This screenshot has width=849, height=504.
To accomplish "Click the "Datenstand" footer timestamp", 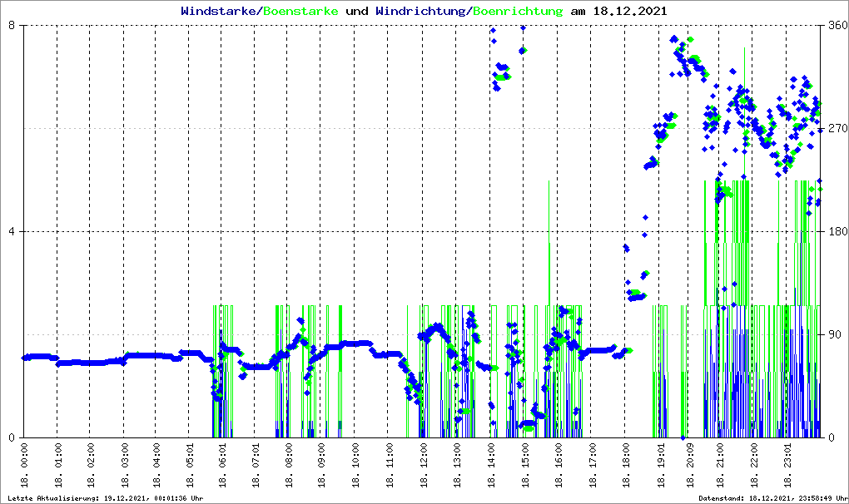I will [x=772, y=498].
